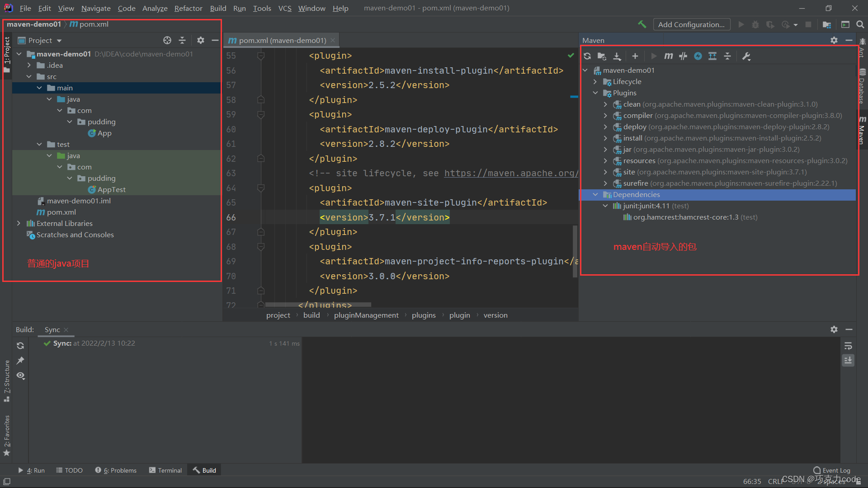This screenshot has height=488, width=868.
Task: Select the surefire plugin row in Maven
Action: click(x=718, y=183)
